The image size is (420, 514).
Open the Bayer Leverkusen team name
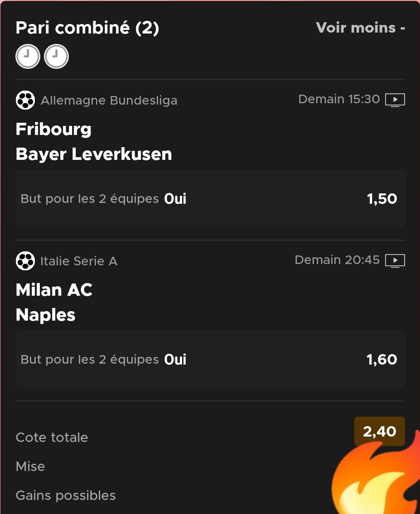click(x=94, y=154)
